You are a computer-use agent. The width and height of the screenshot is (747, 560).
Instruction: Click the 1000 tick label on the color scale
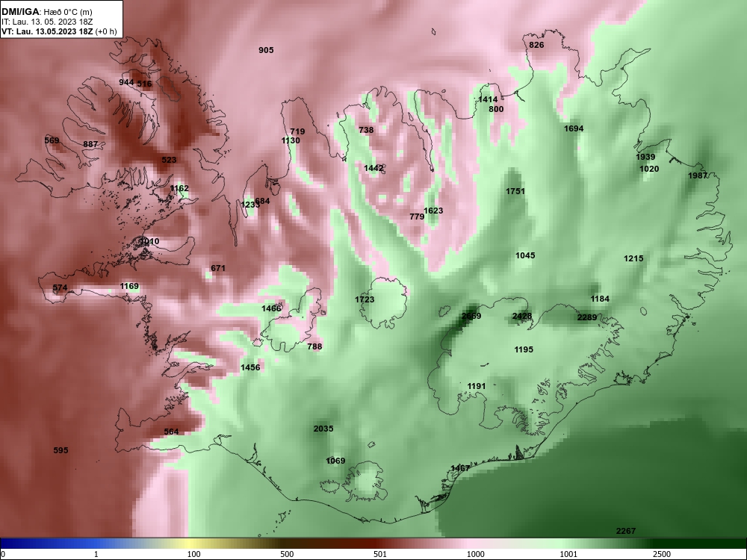476,554
